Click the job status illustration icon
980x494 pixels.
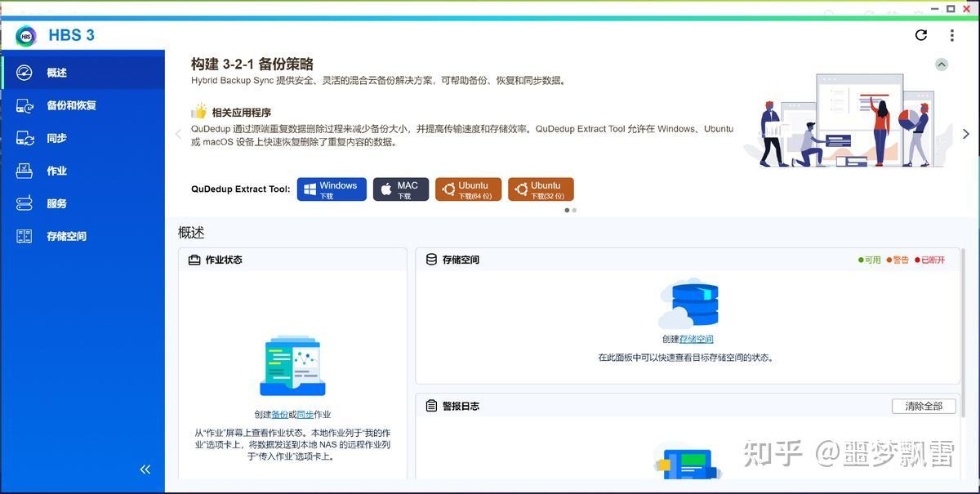coord(292,366)
